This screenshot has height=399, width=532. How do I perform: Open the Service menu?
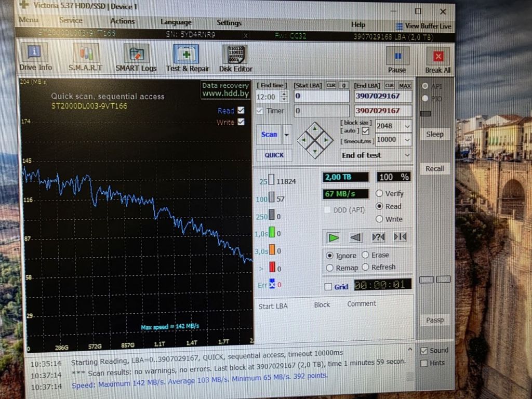[71, 20]
